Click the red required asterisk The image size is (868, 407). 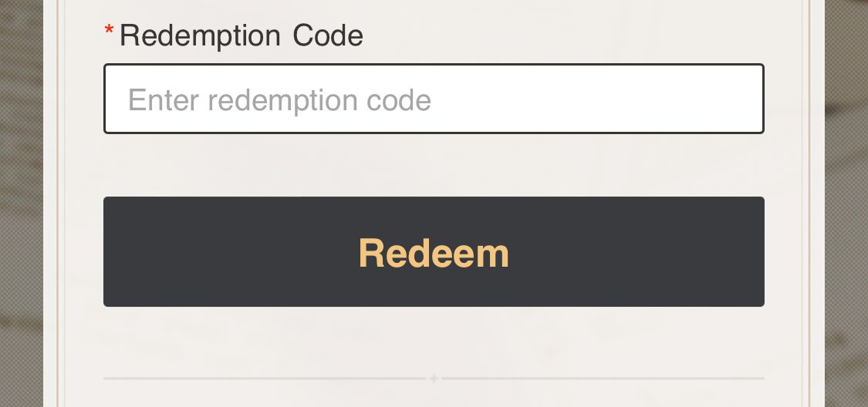(x=109, y=32)
